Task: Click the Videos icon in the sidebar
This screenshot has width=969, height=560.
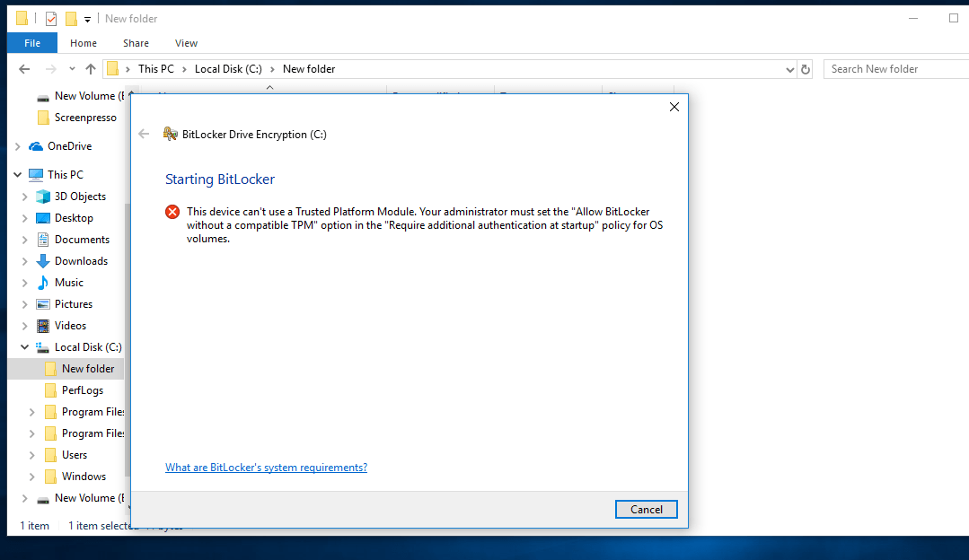Action: pyautogui.click(x=42, y=325)
